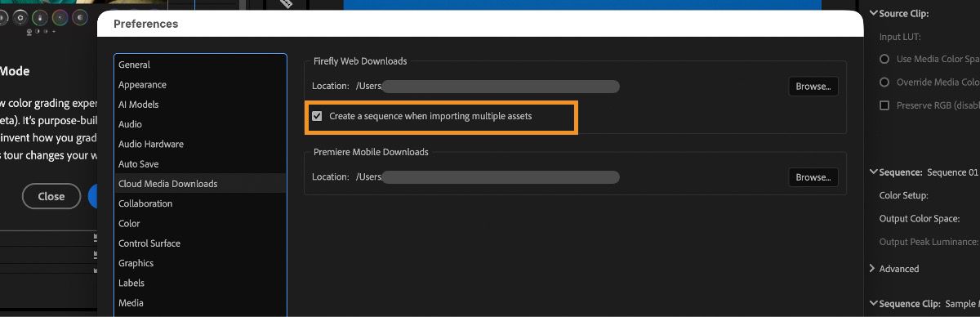Open Labels preferences category

201,283
